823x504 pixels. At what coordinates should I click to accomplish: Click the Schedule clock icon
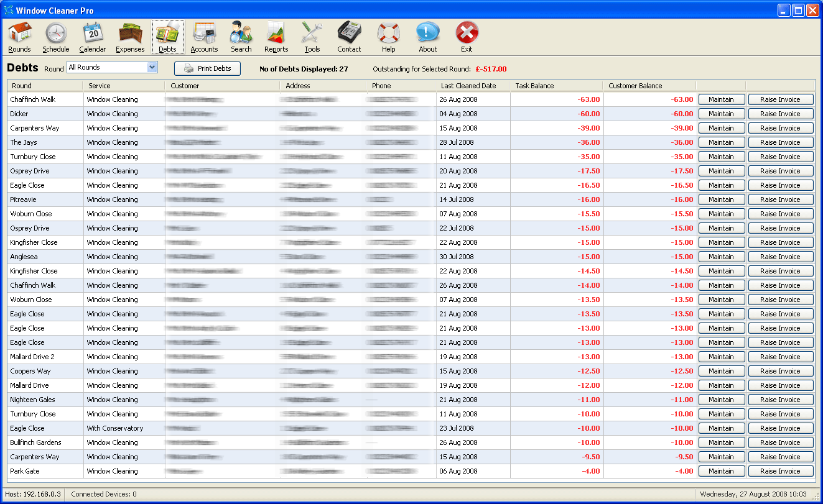(x=55, y=32)
